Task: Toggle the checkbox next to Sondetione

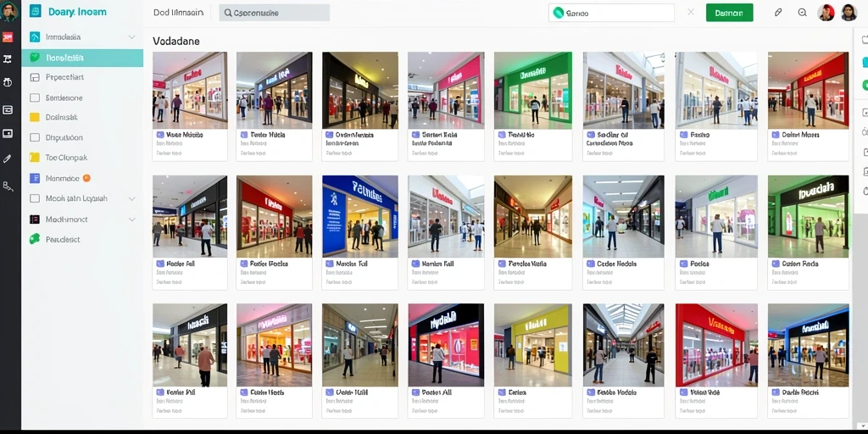Action: [35, 97]
